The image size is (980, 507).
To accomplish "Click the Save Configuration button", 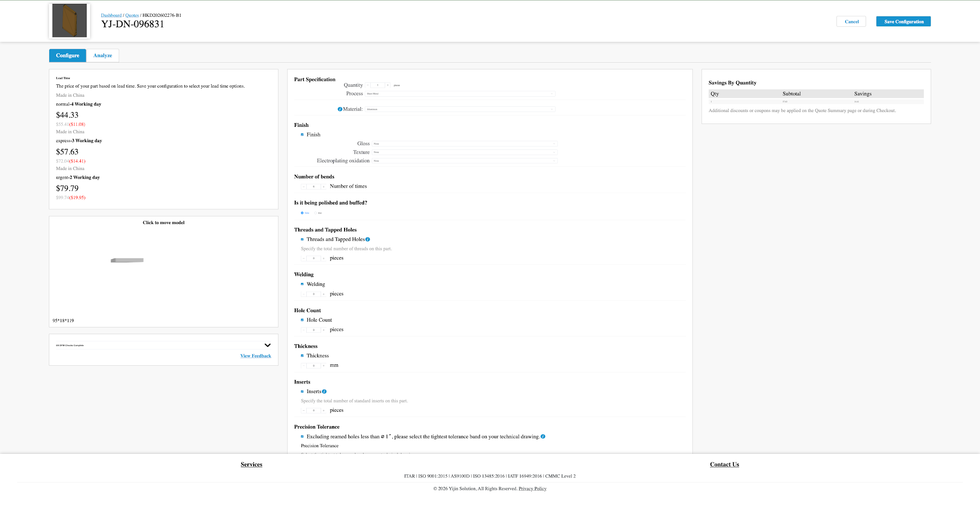I will [x=903, y=21].
